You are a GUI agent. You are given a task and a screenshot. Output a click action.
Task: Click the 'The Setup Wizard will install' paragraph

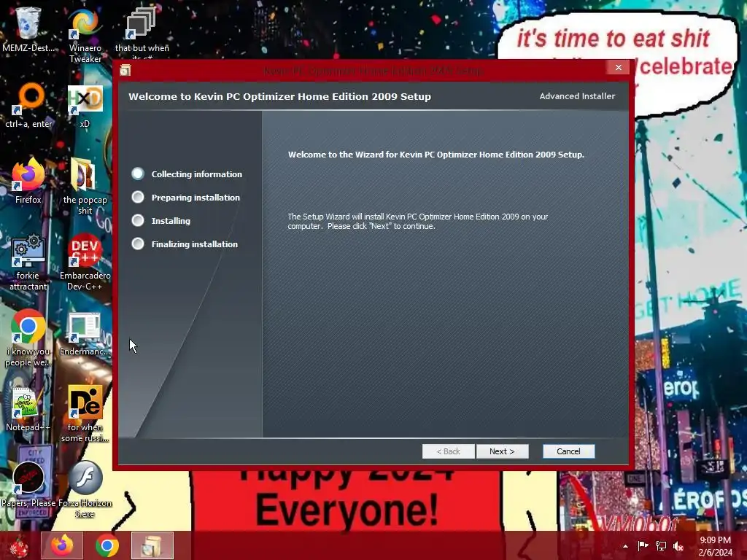tap(418, 222)
